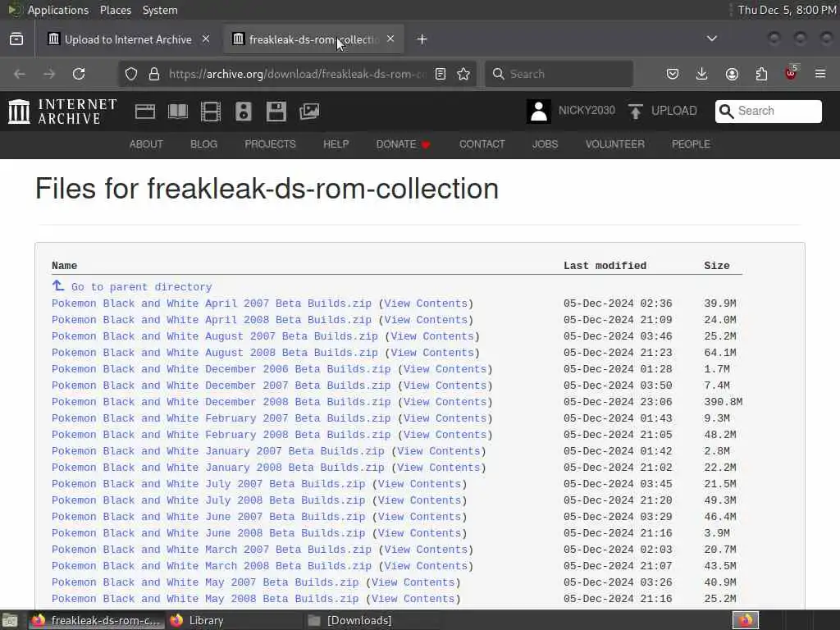Download May 2008 Beta Builds.zip
This screenshot has width=840, height=630.
(205, 599)
